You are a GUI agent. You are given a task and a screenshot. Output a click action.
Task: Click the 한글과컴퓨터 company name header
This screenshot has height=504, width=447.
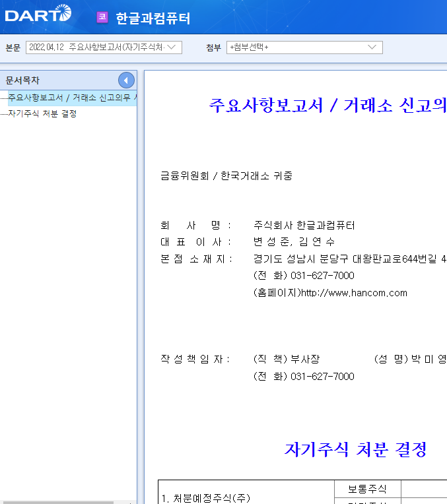[153, 18]
